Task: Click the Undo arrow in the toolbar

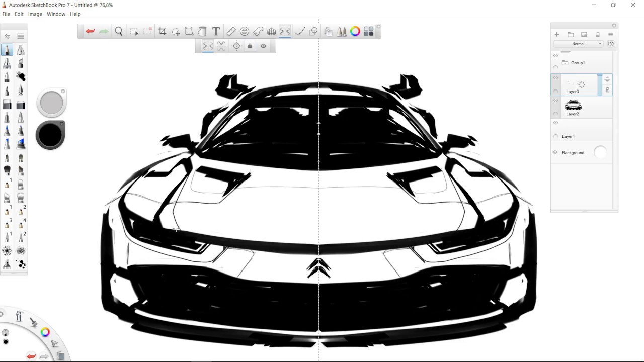Action: (x=90, y=31)
